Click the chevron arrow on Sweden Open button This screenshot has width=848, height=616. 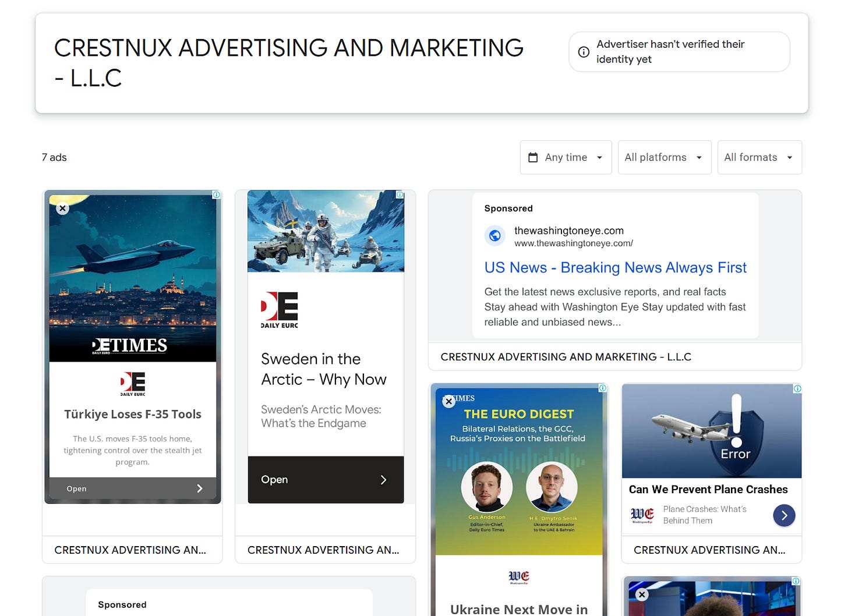coord(383,480)
